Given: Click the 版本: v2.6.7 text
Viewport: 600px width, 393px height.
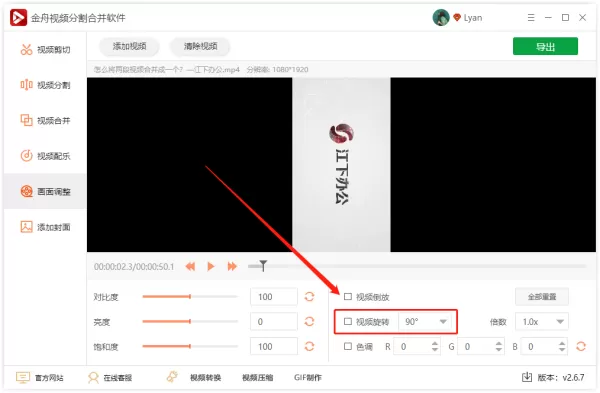Looking at the screenshot, I should 561,378.
